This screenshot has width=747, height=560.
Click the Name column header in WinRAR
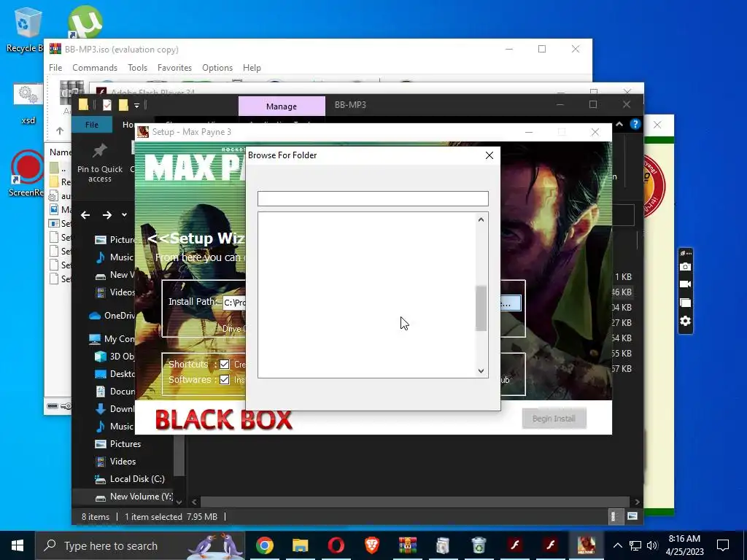[x=61, y=152]
